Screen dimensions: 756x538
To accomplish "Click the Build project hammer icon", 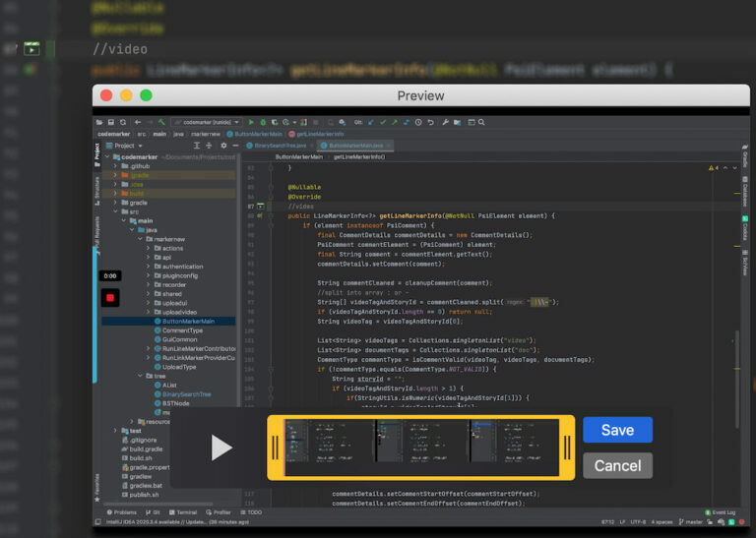I will pyautogui.click(x=162, y=122).
